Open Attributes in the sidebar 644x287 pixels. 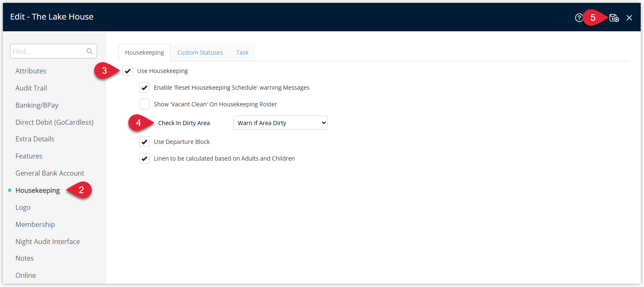(x=31, y=71)
